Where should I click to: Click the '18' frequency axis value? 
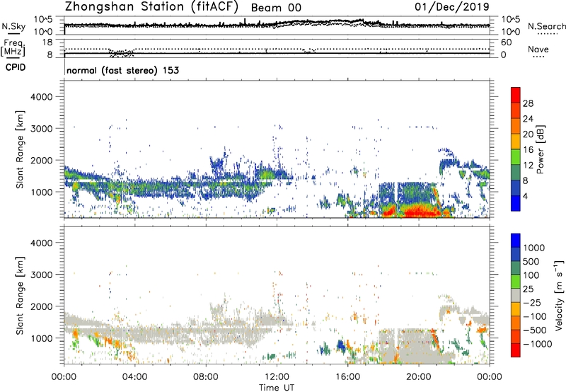47,42
